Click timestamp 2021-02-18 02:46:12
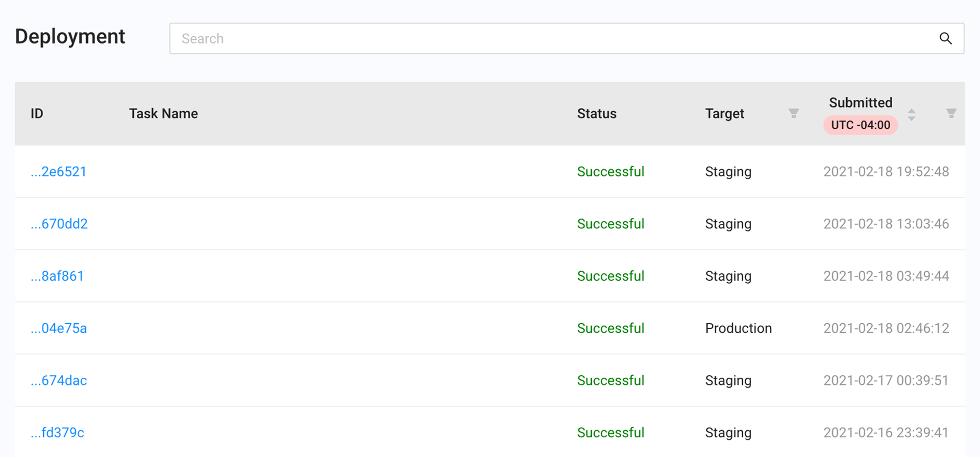The width and height of the screenshot is (980, 457). pyautogui.click(x=886, y=328)
